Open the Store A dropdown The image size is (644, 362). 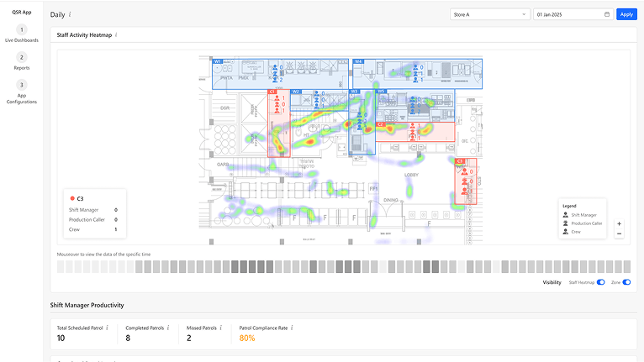pos(489,14)
